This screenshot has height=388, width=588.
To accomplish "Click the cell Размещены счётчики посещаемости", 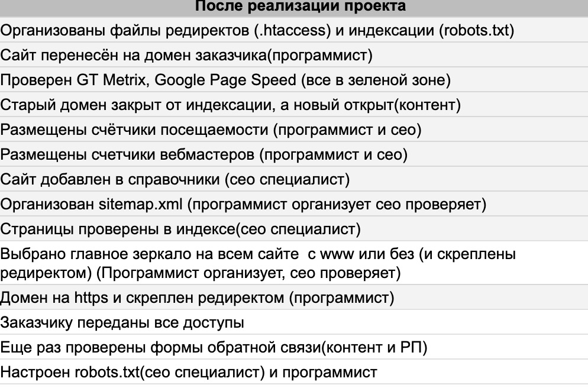I will (x=211, y=130).
